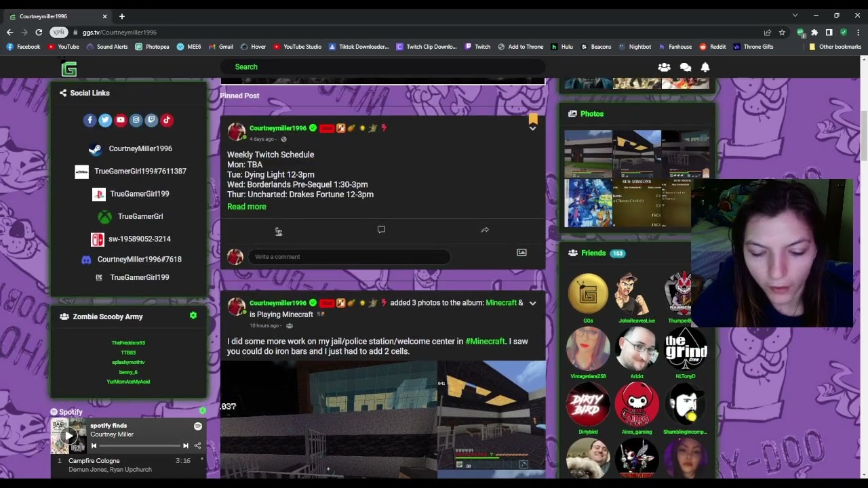Viewport: 868px width, 488px height.
Task: Open the Spotify widget settings gear
Action: pos(202,411)
